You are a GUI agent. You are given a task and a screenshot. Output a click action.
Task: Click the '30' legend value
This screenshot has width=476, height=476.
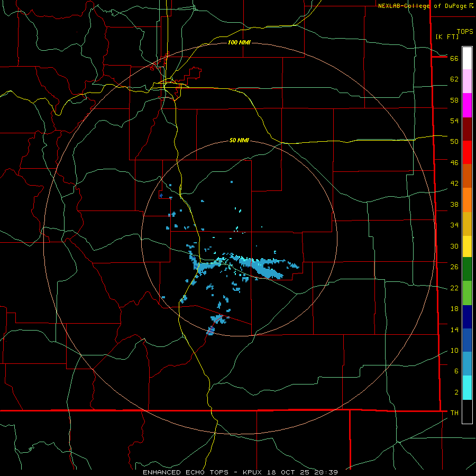coord(454,246)
